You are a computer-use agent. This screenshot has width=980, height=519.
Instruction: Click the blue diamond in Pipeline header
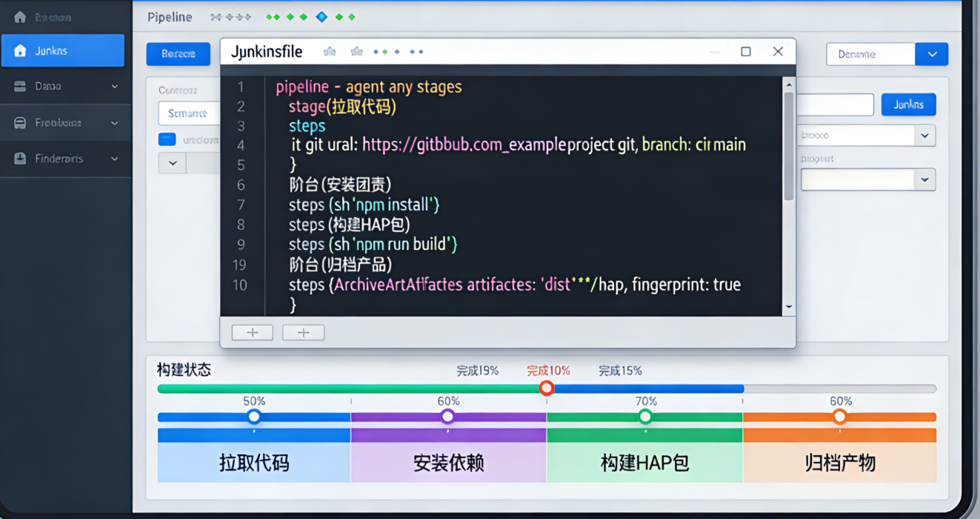coord(321,16)
